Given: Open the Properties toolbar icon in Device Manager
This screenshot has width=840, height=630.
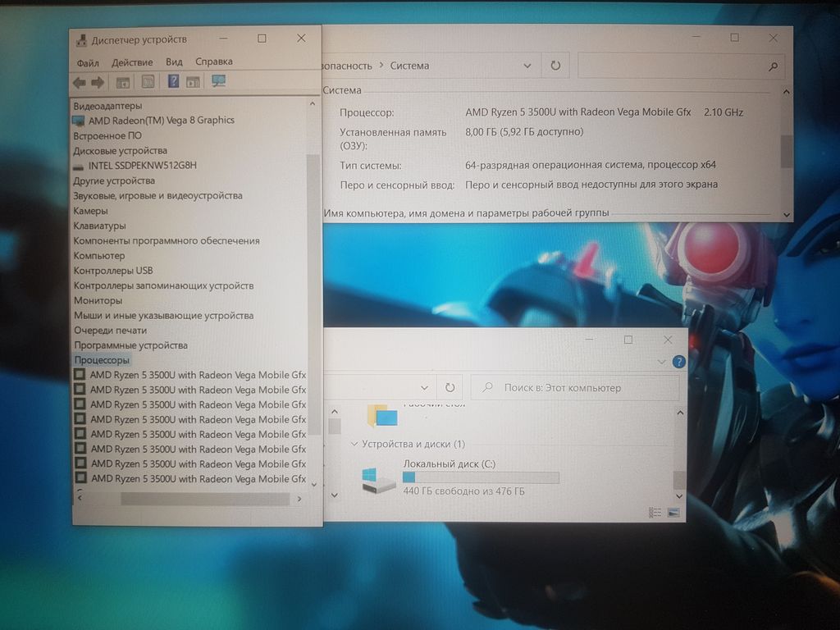Looking at the screenshot, I should click(x=148, y=82).
